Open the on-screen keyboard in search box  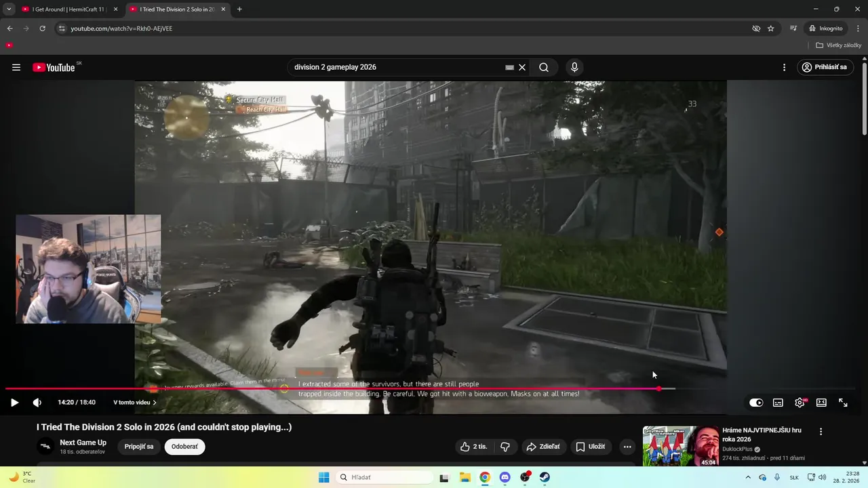(509, 68)
